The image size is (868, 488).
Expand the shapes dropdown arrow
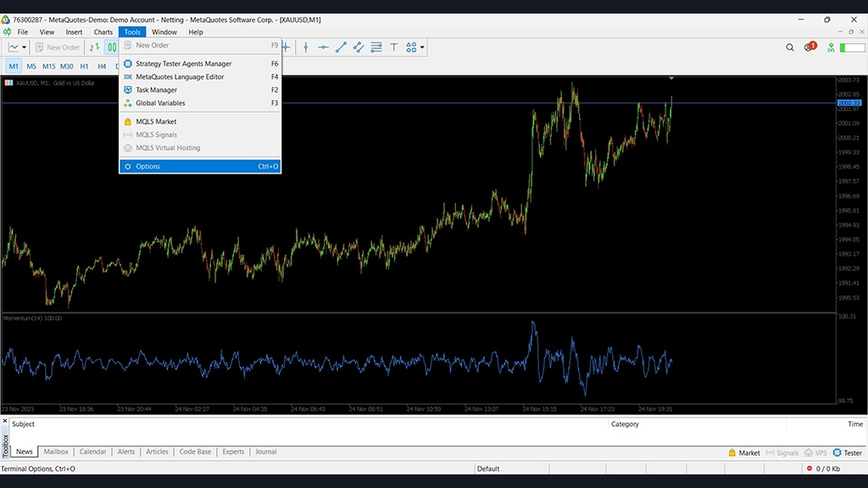[422, 47]
